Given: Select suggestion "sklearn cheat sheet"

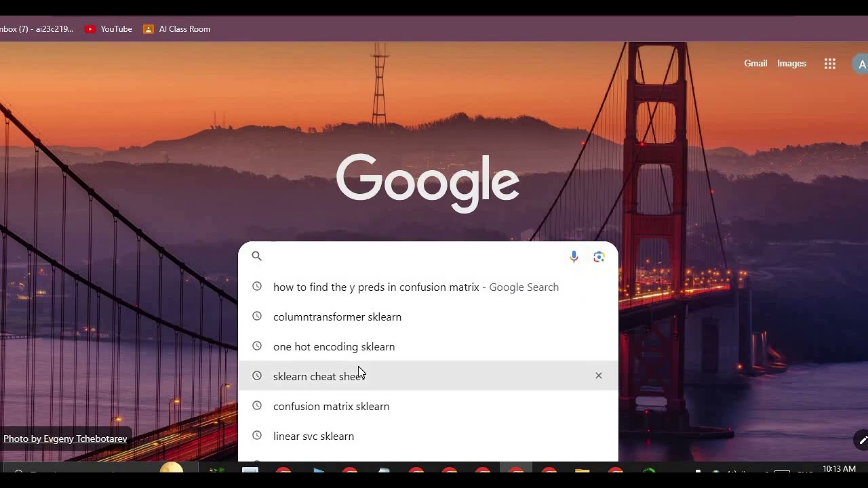Looking at the screenshot, I should click(x=428, y=375).
